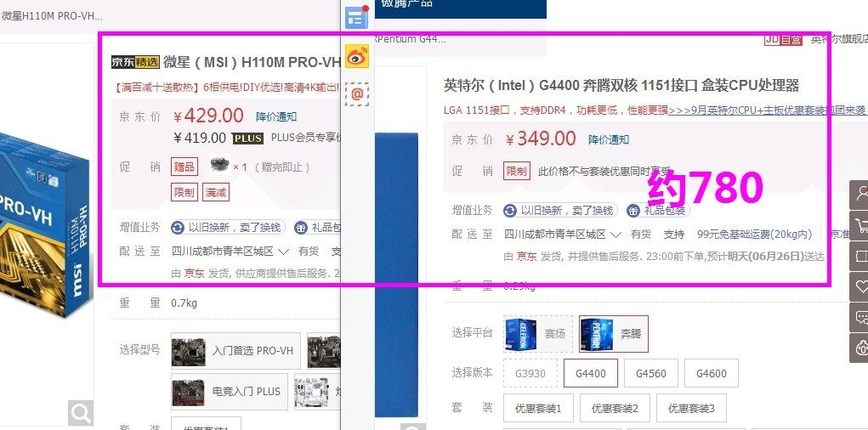Switch to the Pentium G44... tab
The image size is (868, 430).
(411, 39)
